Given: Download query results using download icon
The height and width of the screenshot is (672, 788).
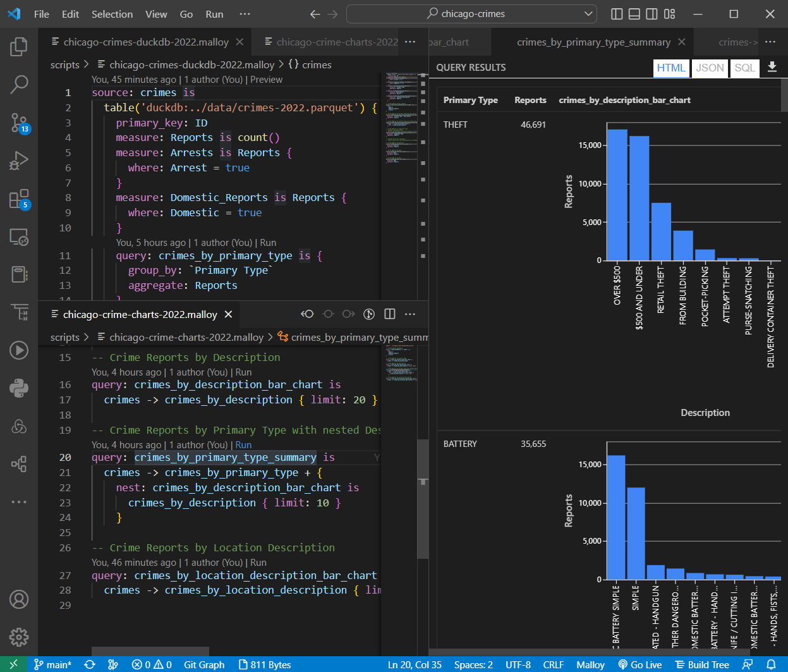Looking at the screenshot, I should [x=772, y=67].
